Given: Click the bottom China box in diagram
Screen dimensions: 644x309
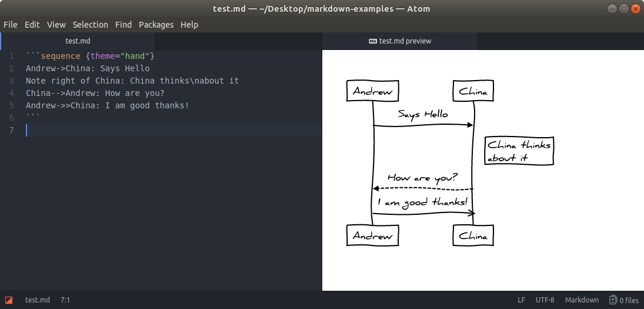Looking at the screenshot, I should (x=473, y=235).
